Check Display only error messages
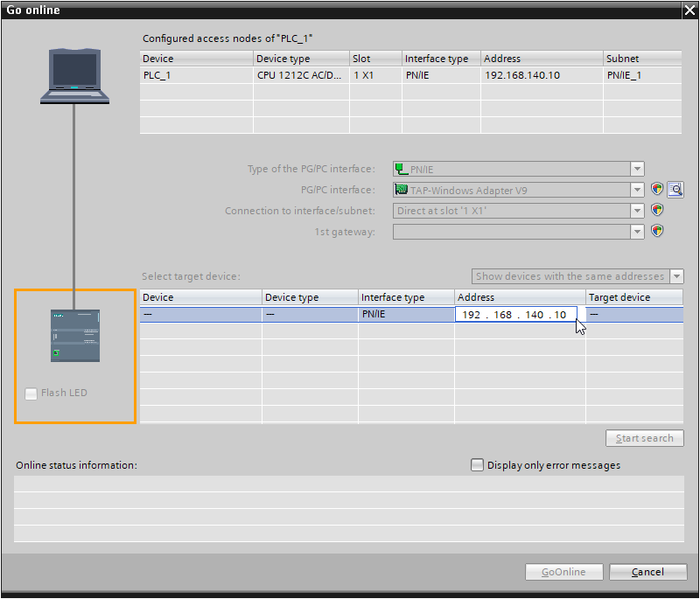The image size is (700, 599). tap(477, 464)
